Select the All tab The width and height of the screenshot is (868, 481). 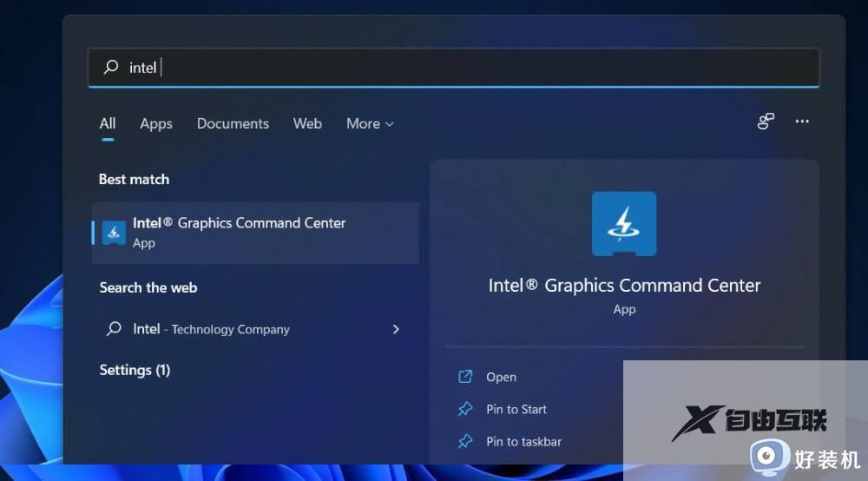(x=108, y=123)
